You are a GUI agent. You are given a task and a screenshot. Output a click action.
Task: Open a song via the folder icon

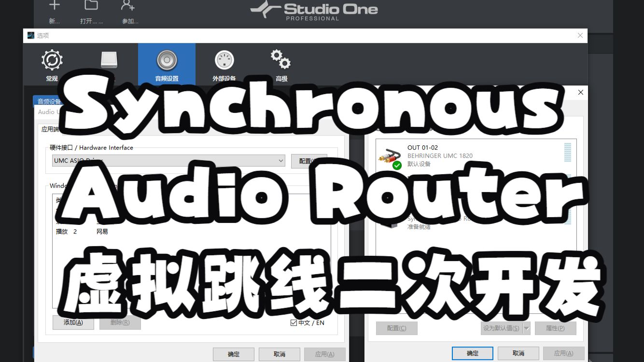[91, 6]
